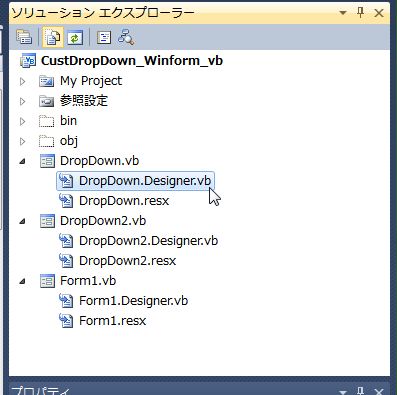The height and width of the screenshot is (395, 397).
Task: Select DropDown.Designer.vb file
Action: [145, 181]
